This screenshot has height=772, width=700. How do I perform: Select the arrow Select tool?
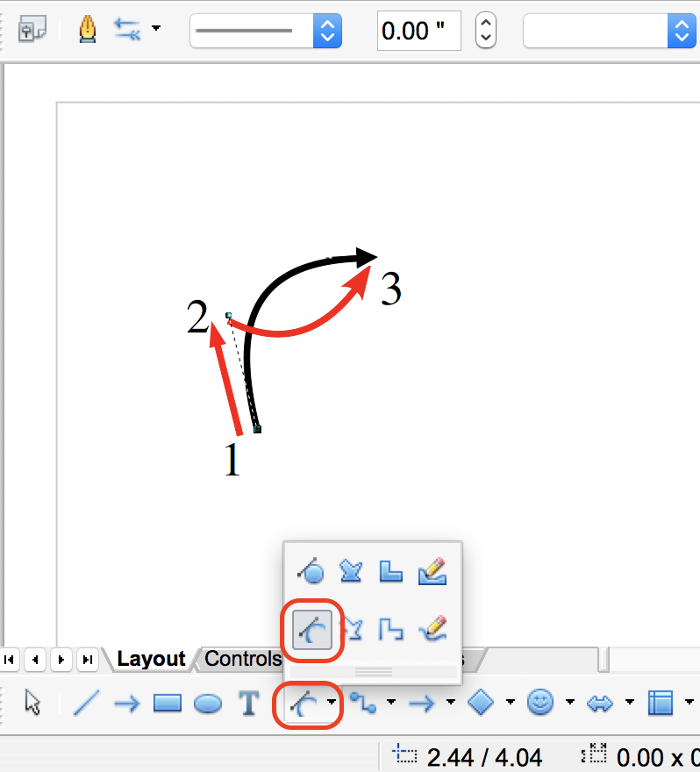pos(32,703)
